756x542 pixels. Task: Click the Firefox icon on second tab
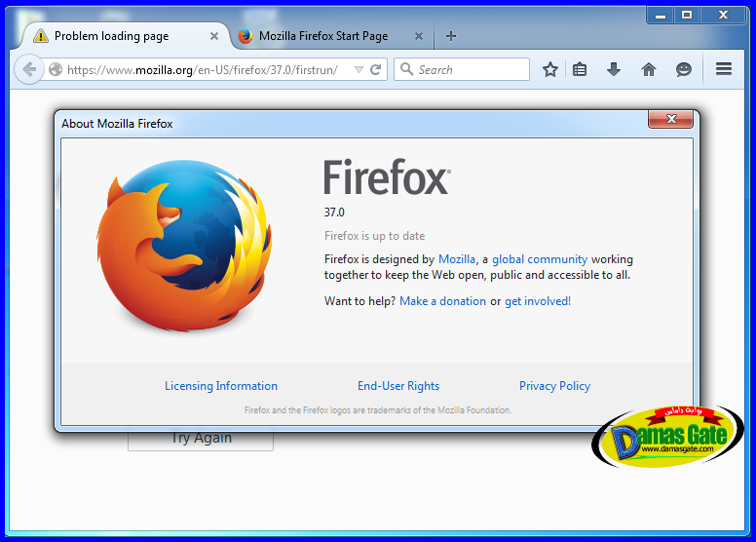246,36
